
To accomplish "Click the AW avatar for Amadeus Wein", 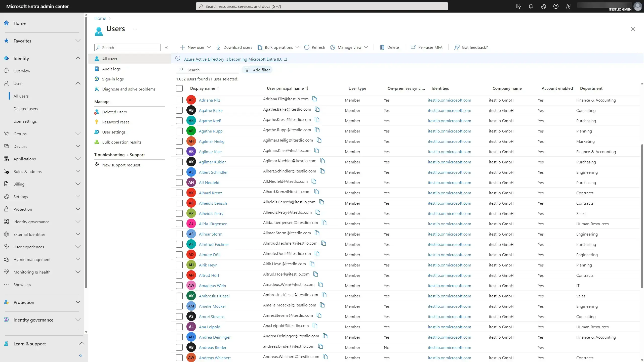I will [191, 286].
